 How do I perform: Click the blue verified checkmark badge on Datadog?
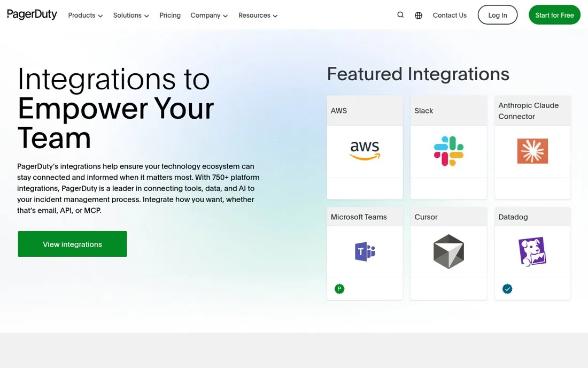[x=507, y=289]
